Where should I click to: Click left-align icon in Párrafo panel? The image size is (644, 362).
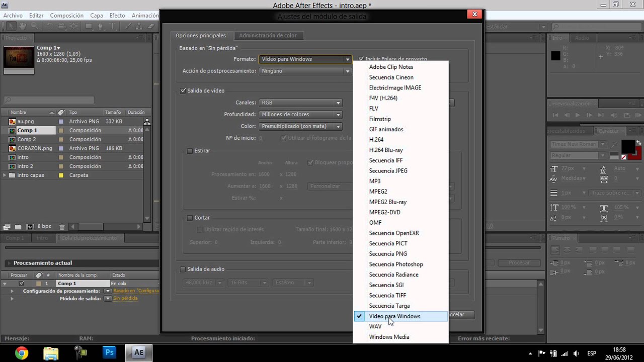click(x=555, y=250)
